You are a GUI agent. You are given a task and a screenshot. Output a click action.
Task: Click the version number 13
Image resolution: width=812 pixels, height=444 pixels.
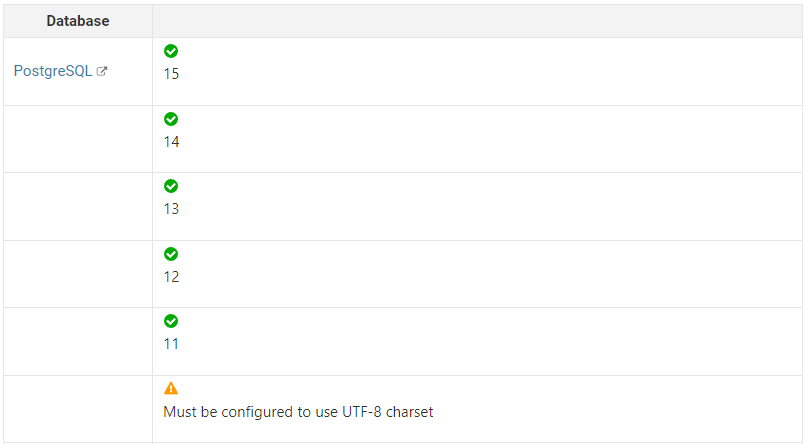click(x=171, y=209)
